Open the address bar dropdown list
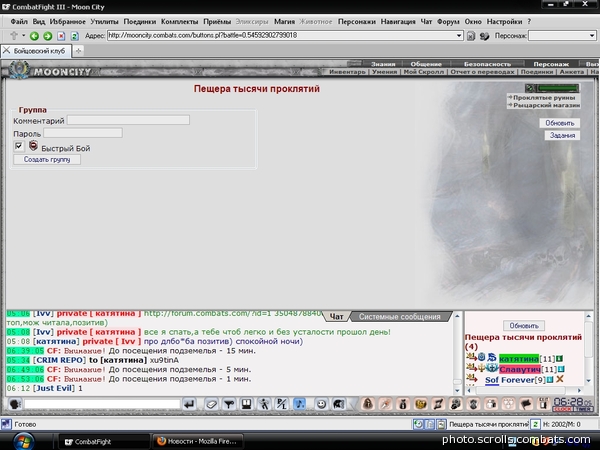The image size is (600, 450). 459,36
